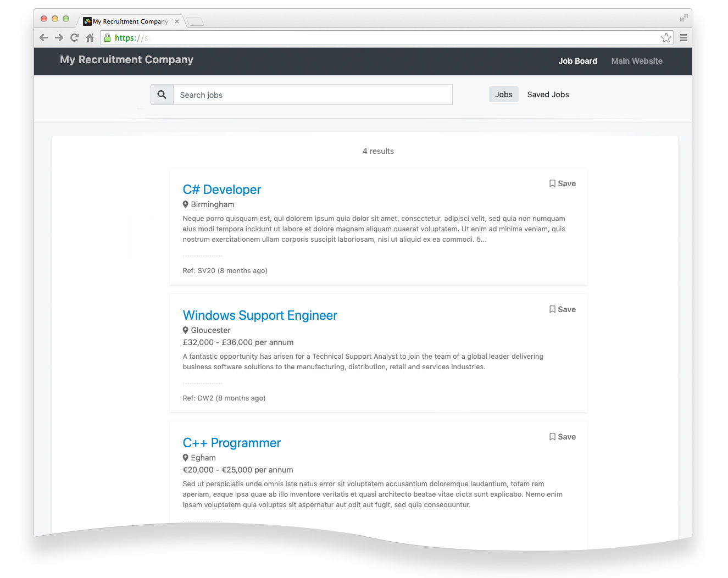
Task: Click the Birmingham location text
Action: [x=213, y=204]
